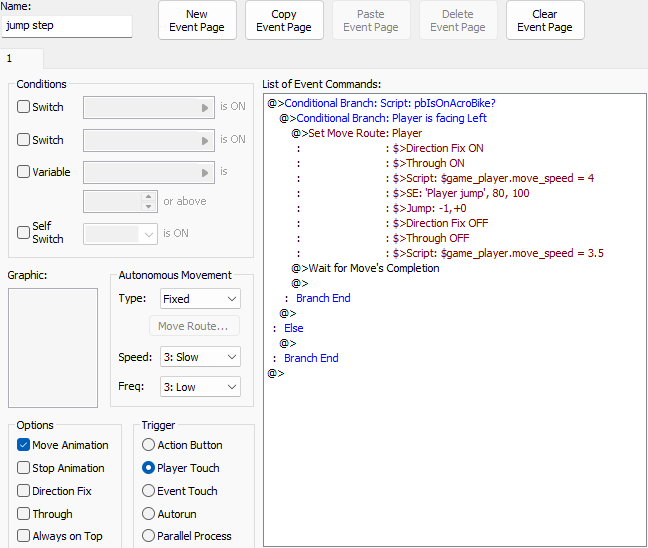Click the New Event Page button

pos(197,20)
